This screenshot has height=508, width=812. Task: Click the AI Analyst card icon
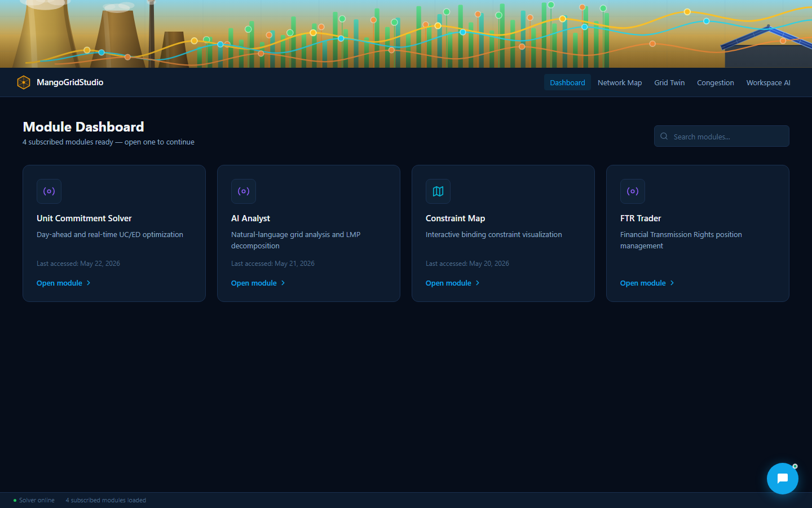click(244, 191)
